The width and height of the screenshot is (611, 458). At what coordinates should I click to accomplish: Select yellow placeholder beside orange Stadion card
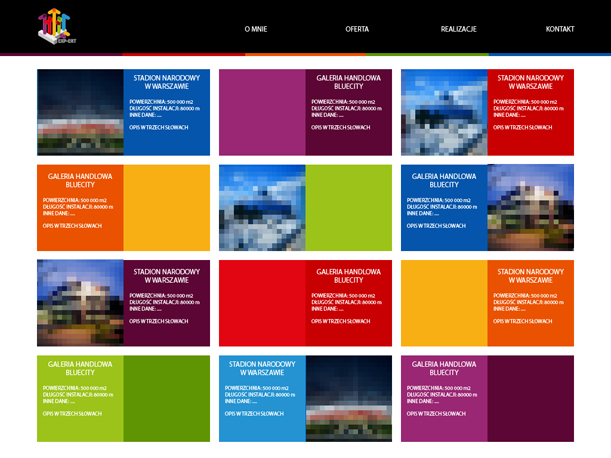[444, 303]
